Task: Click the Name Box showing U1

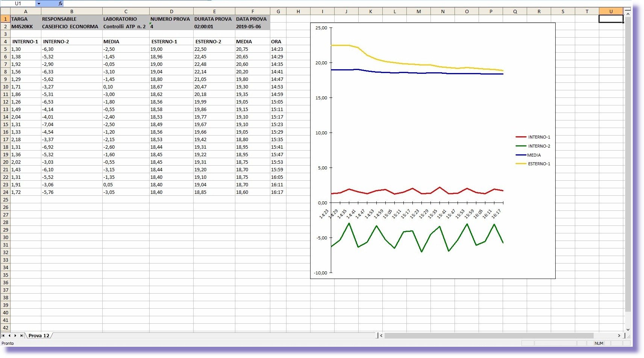Action: (x=18, y=3)
